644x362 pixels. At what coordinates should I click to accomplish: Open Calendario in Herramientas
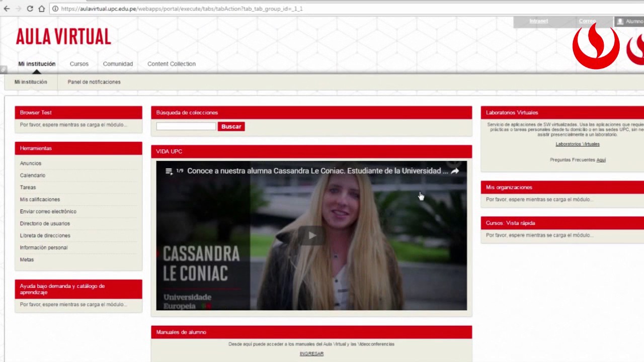pyautogui.click(x=33, y=175)
